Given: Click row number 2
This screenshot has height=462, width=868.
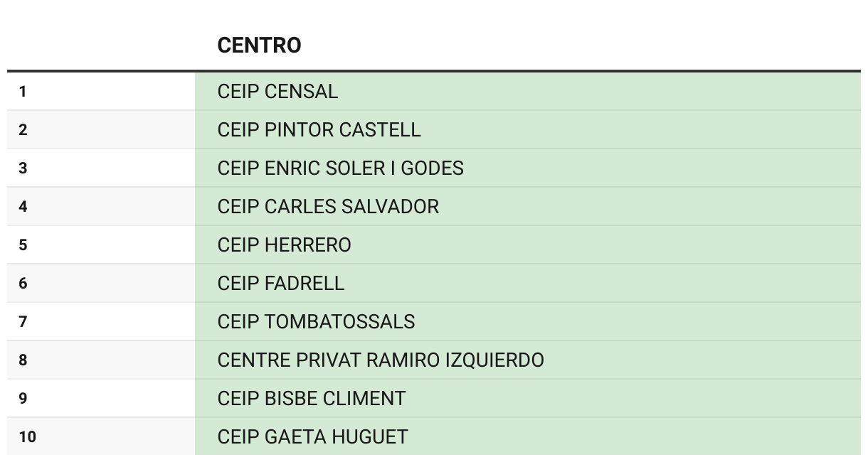Looking at the screenshot, I should (101, 130).
